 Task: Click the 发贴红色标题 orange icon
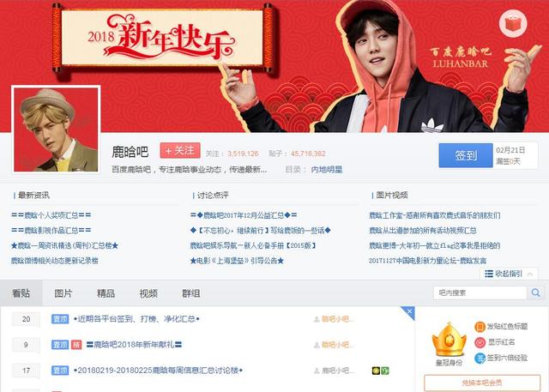[x=480, y=327]
